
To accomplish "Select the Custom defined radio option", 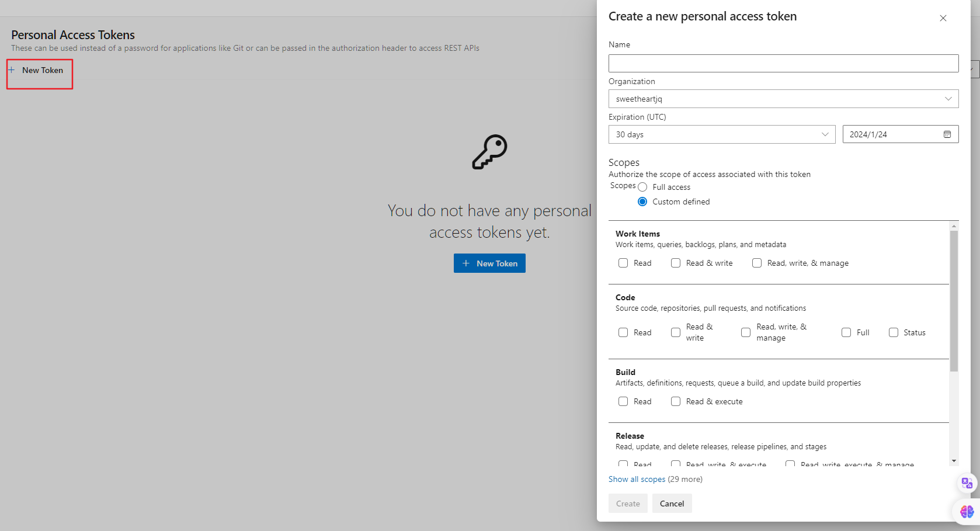I will coord(642,202).
